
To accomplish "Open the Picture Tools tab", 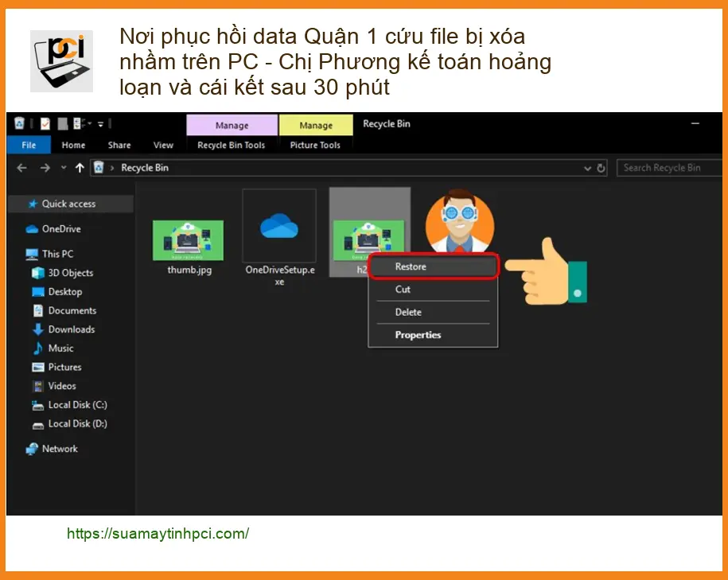I will pyautogui.click(x=315, y=145).
